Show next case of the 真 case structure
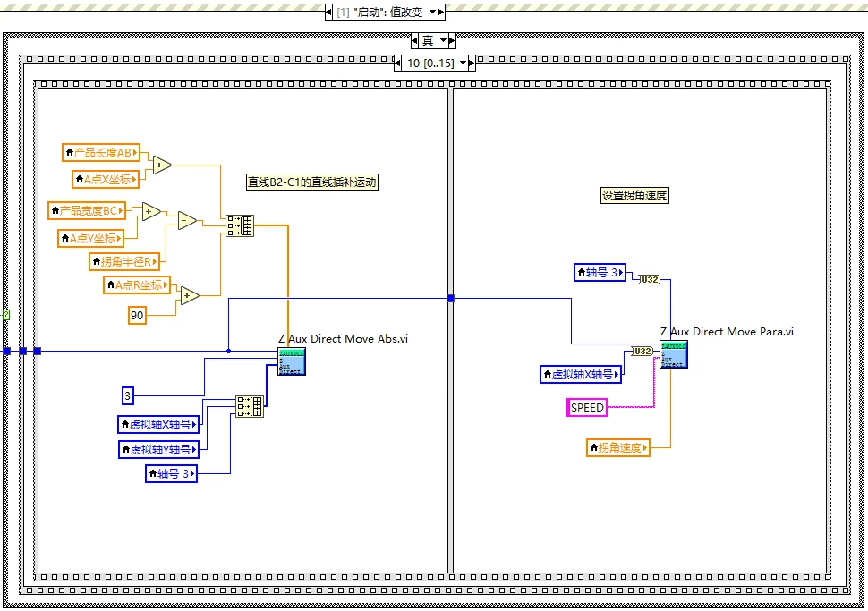868x611 pixels. click(x=452, y=41)
